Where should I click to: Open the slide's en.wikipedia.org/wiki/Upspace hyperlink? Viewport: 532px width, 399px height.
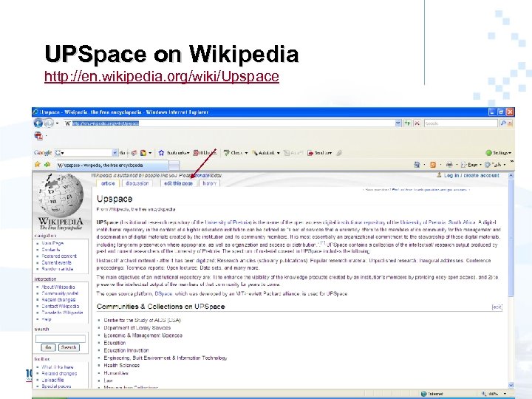tap(162, 76)
